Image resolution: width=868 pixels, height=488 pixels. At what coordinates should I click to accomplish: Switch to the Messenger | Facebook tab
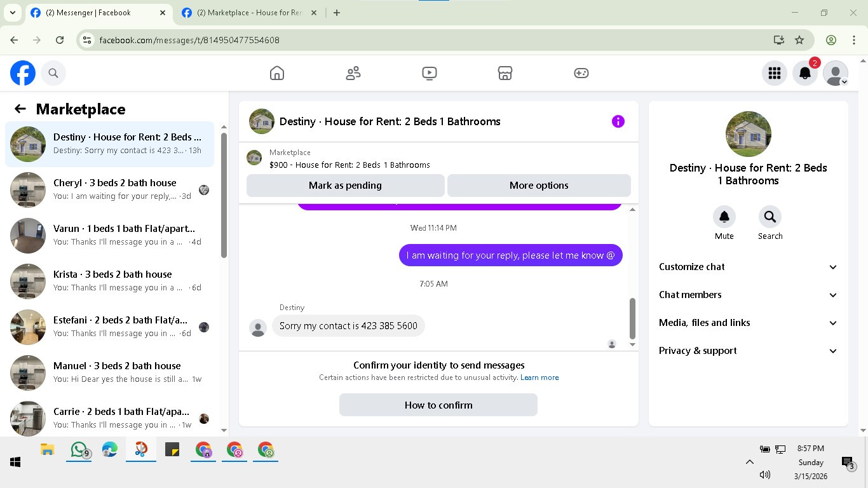tap(99, 13)
